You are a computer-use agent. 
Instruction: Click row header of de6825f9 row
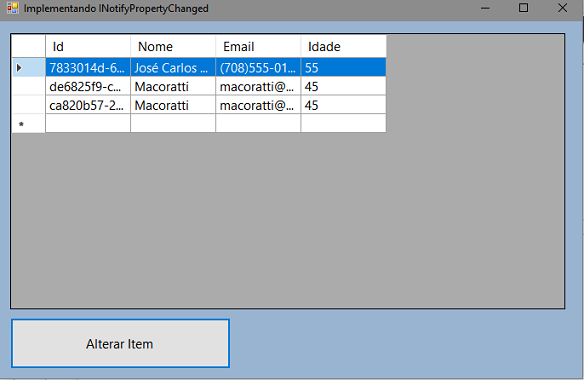coord(29,86)
